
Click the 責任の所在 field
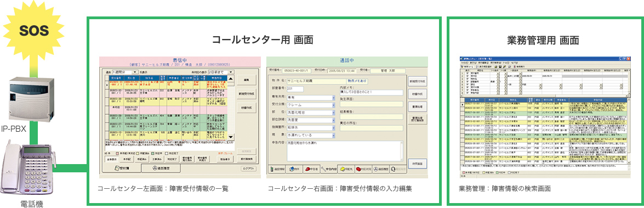(x=371, y=128)
